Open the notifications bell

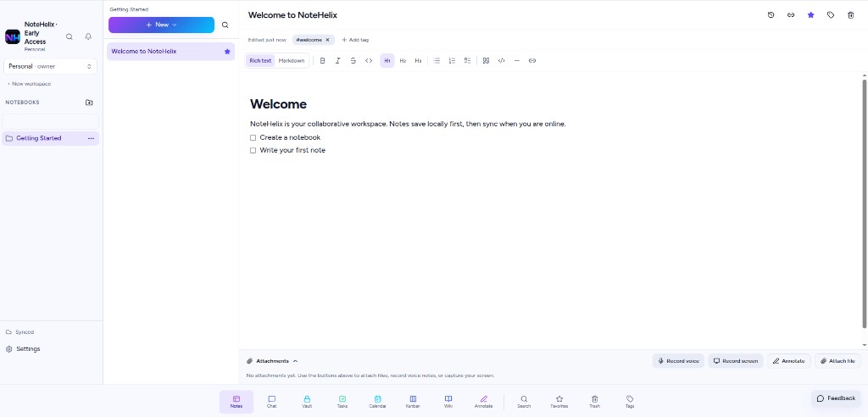tap(88, 36)
